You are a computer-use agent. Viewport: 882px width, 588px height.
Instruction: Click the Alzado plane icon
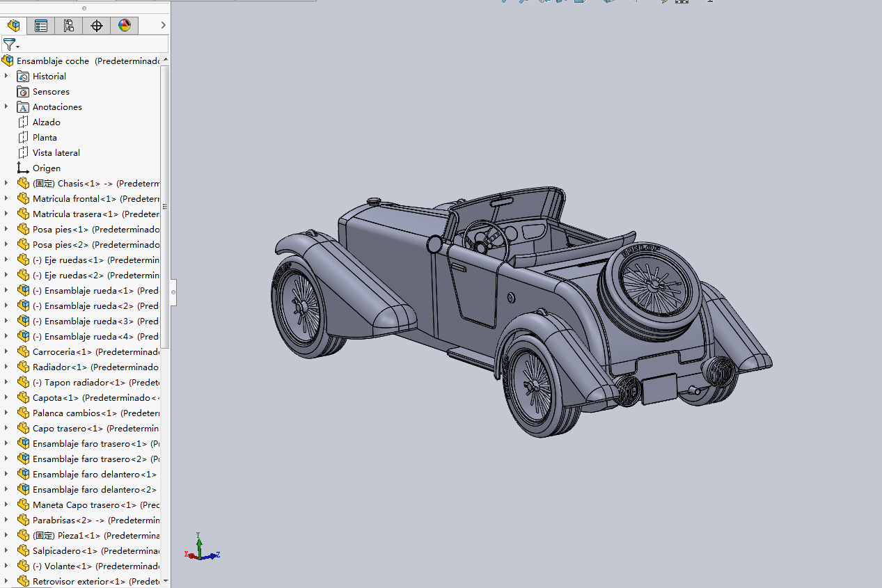[23, 122]
